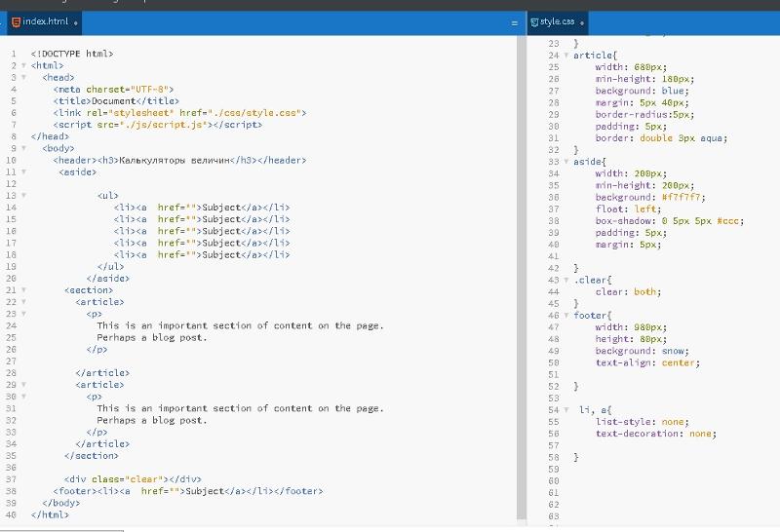This screenshot has width=780, height=532.
Task: Fold the footer rule in style.css
Action: point(566,316)
